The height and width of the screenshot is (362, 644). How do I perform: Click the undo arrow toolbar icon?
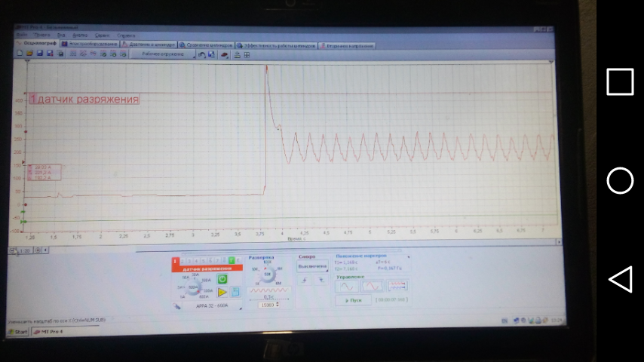point(201,54)
